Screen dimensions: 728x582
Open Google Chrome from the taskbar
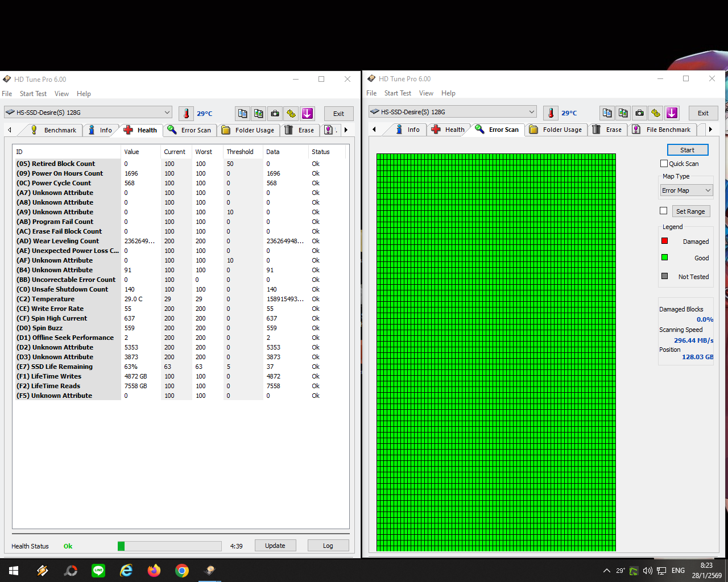182,571
